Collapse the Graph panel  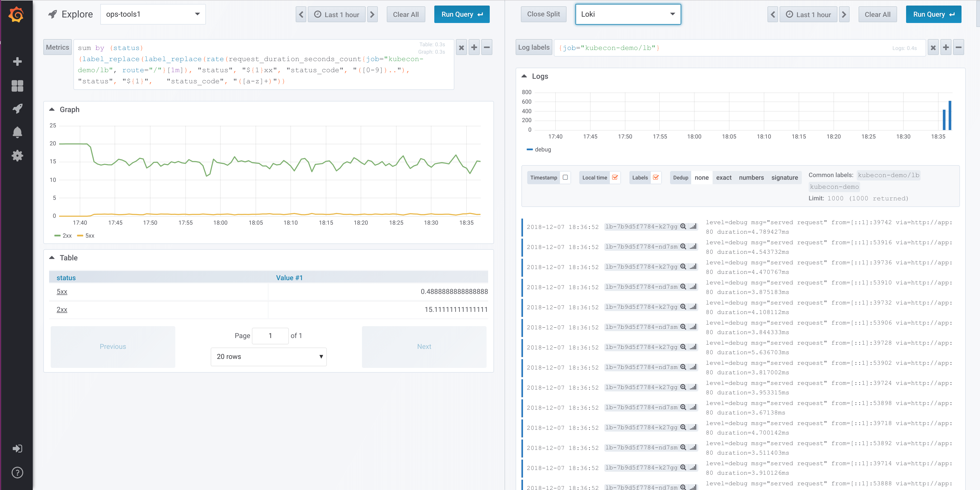coord(52,110)
